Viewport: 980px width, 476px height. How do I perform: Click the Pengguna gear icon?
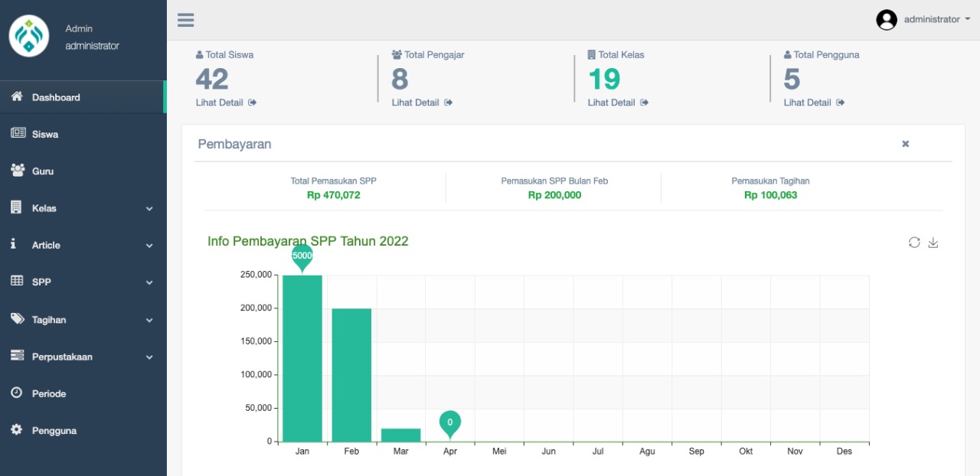(x=17, y=430)
